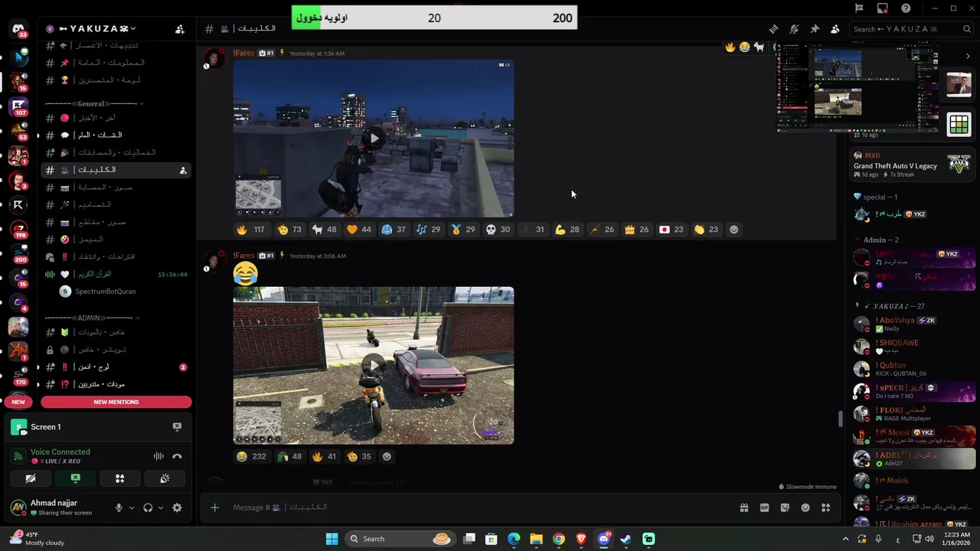This screenshot has height=551, width=980.
Task: Open the MXR Grand Theft Auto V activity
Action: click(x=913, y=165)
